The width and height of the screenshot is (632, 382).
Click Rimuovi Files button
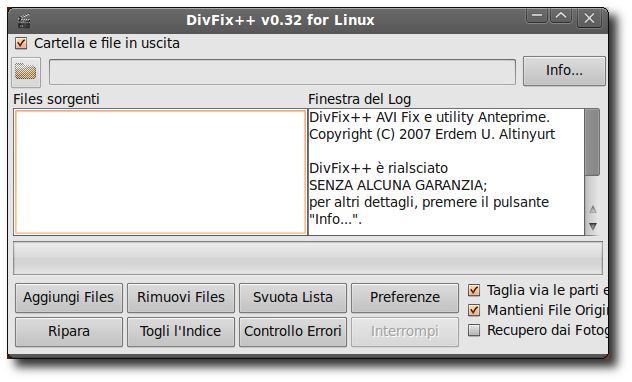click(181, 298)
